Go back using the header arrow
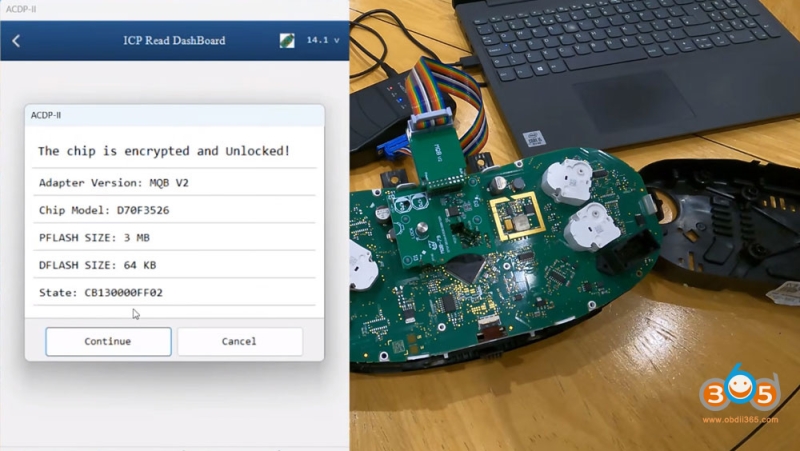The width and height of the screenshot is (800, 451). point(16,41)
